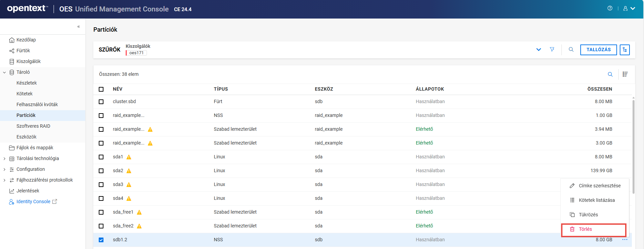644x249 pixels.
Task: Search the partitions table
Action: click(x=610, y=74)
